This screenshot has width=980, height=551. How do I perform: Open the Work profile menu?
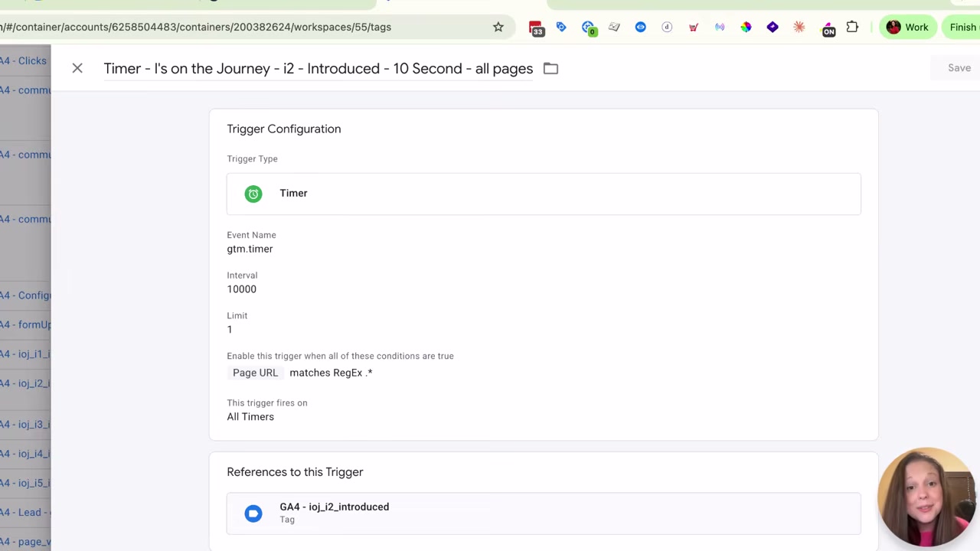(x=907, y=27)
